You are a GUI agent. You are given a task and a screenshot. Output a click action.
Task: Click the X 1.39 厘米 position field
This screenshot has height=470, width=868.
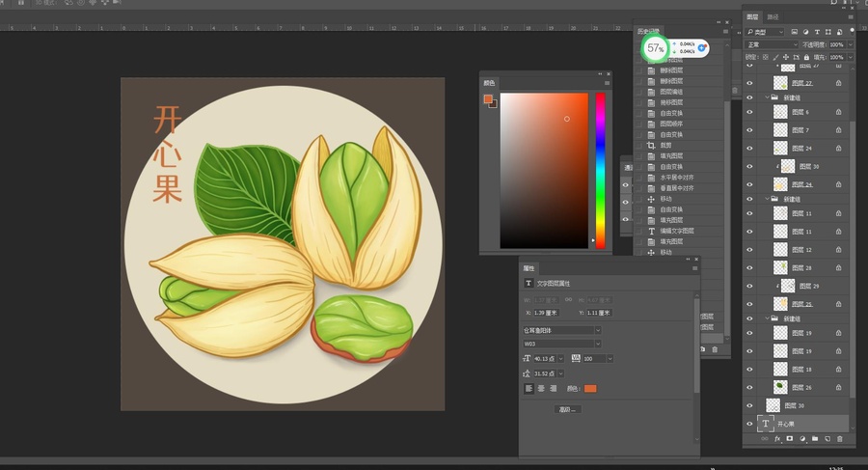(545, 313)
